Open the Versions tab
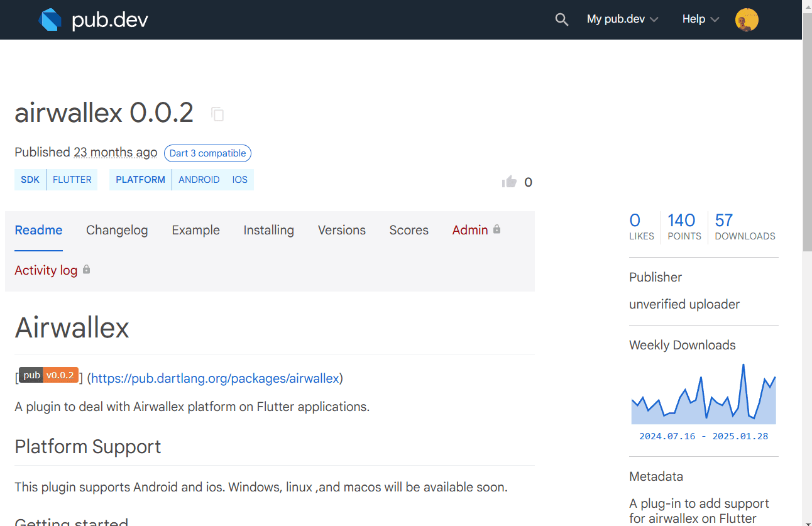The height and width of the screenshot is (526, 812). tap(341, 230)
